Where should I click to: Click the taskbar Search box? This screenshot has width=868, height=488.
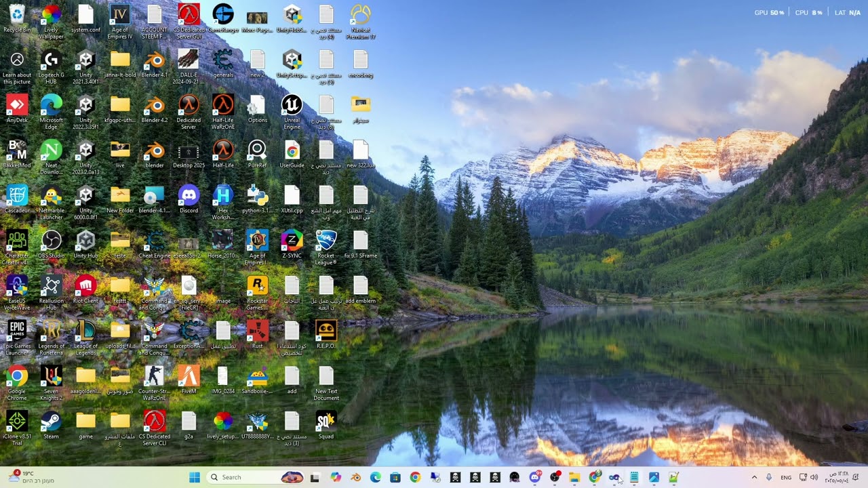(255, 477)
